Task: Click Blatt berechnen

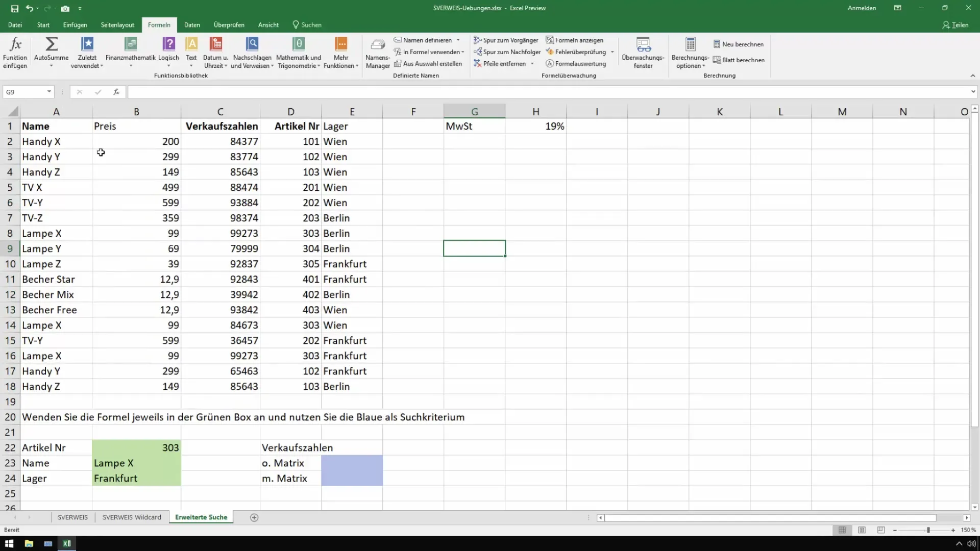Action: [739, 60]
